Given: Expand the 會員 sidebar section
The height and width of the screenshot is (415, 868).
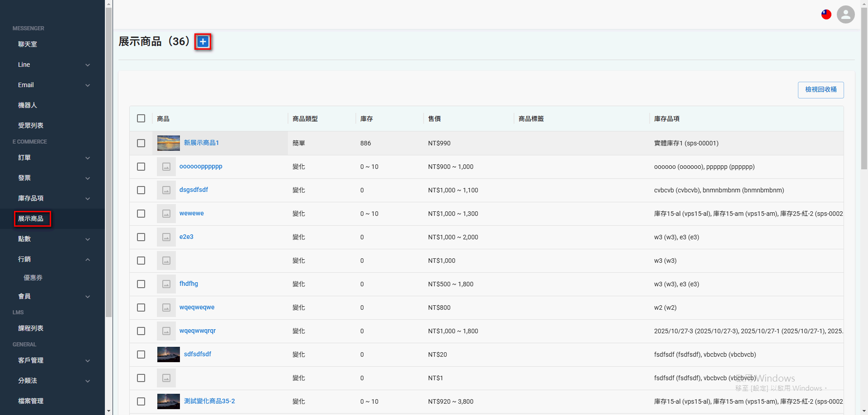Looking at the screenshot, I should click(x=52, y=296).
